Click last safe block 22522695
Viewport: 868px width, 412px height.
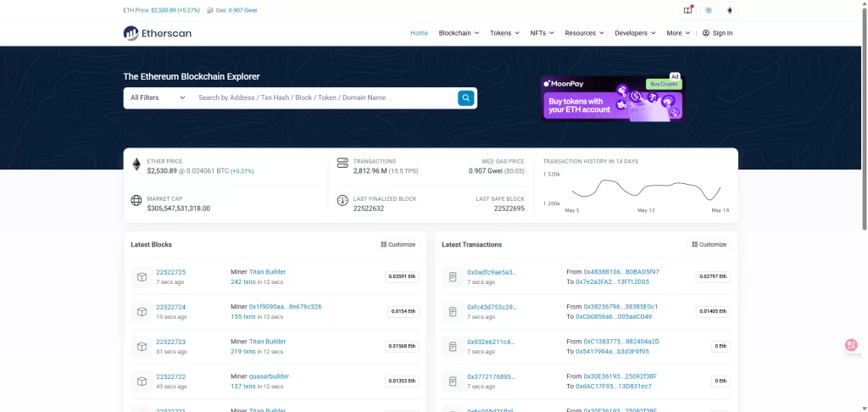509,209
